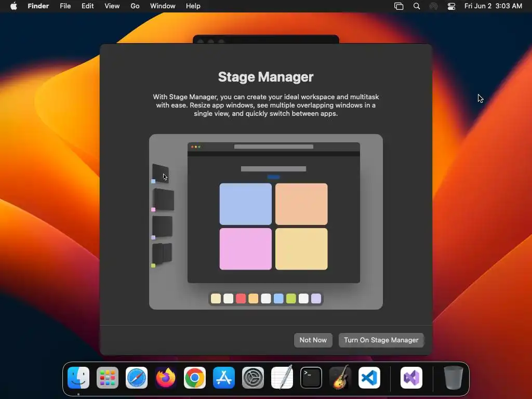This screenshot has width=532, height=399.
Task: Open System Settings from the Dock
Action: coord(253,378)
